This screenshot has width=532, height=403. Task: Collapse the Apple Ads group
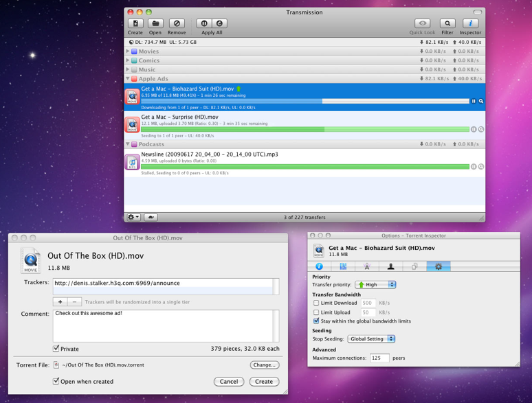click(x=128, y=79)
